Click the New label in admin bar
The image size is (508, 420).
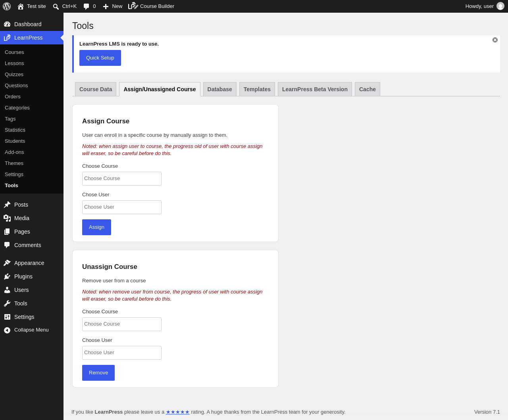[117, 6]
